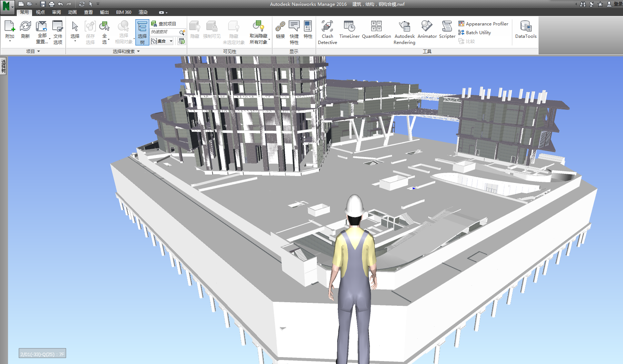Switch to the 动画 (Animation) tab
The image size is (623, 364).
tap(72, 12)
